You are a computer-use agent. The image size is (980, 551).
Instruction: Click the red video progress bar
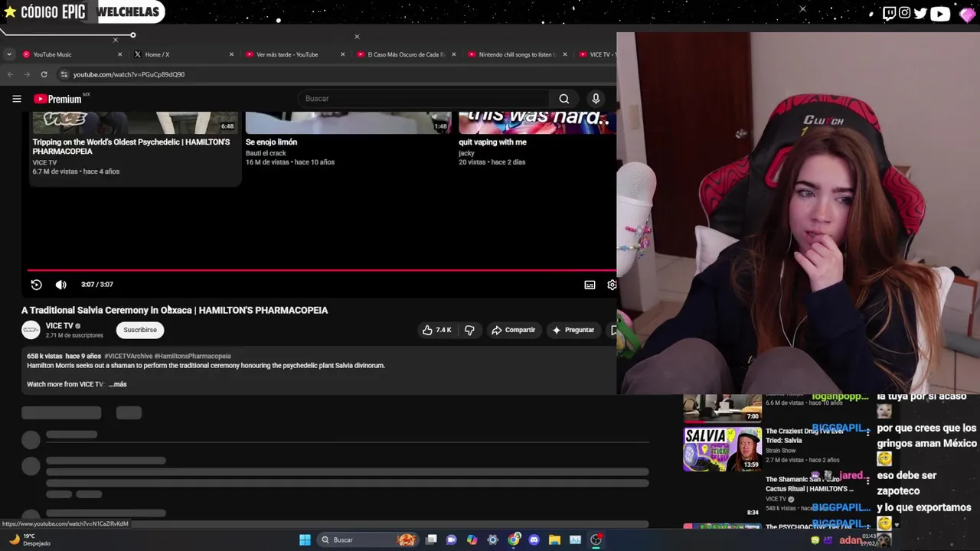click(322, 270)
